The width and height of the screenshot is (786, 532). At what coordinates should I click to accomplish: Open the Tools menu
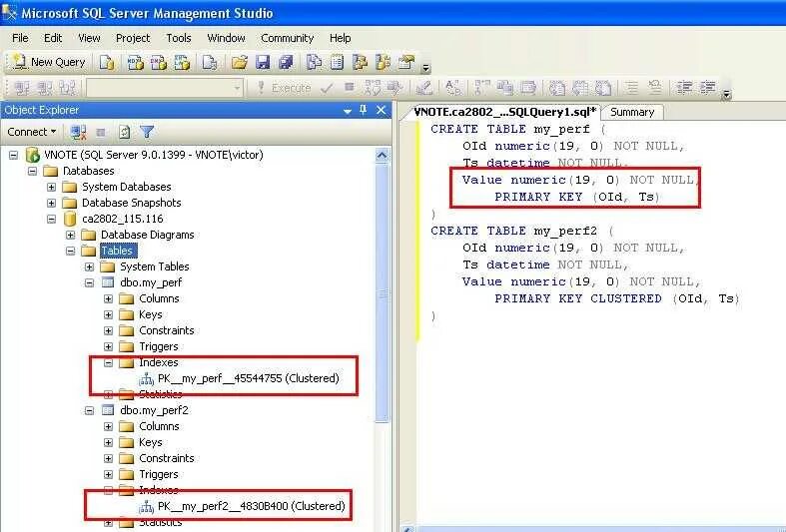(179, 38)
